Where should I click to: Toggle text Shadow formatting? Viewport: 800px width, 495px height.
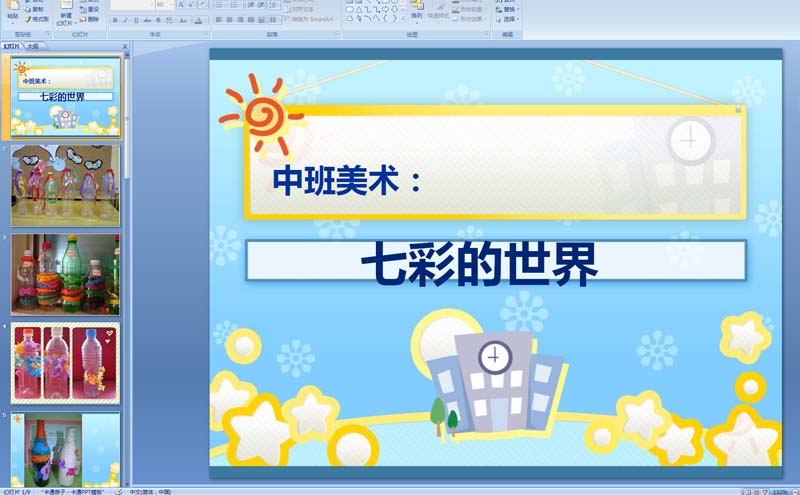[158, 20]
